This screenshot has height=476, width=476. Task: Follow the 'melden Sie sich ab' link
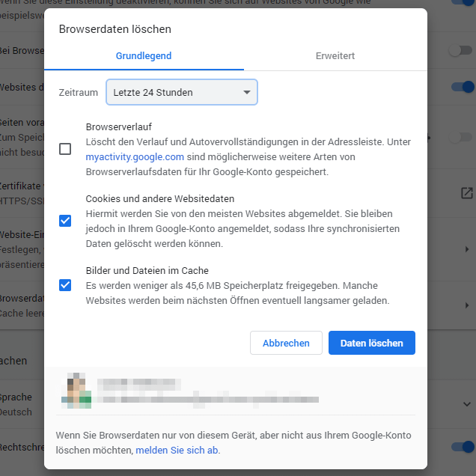coord(177,451)
